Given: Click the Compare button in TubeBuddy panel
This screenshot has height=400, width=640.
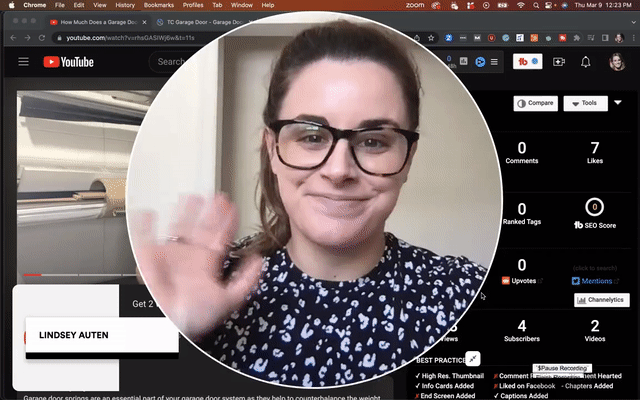Looking at the screenshot, I should tap(536, 103).
